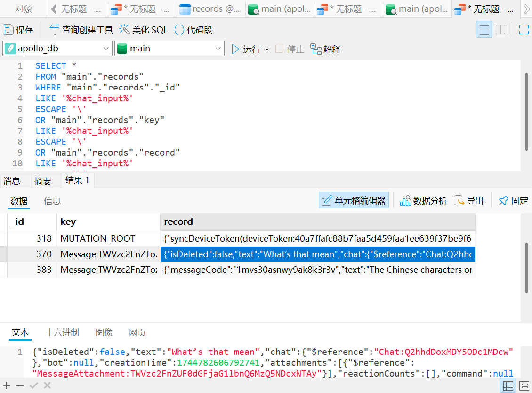This screenshot has width=532, height=393.
Task: Click the record column header
Action: pyautogui.click(x=318, y=222)
